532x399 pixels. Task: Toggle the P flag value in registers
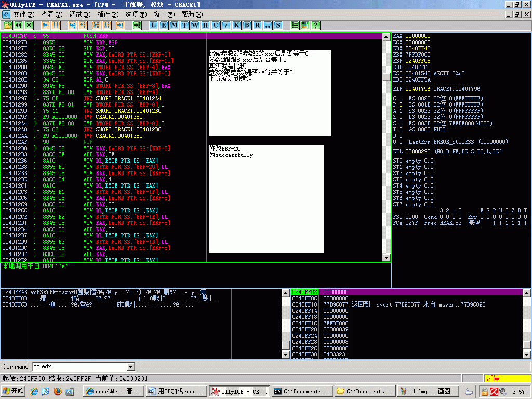click(401, 104)
